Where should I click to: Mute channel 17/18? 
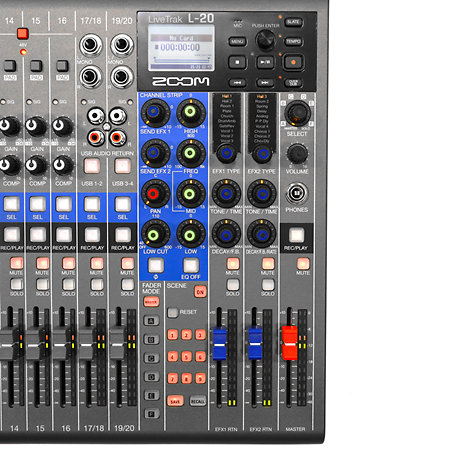coord(97,263)
